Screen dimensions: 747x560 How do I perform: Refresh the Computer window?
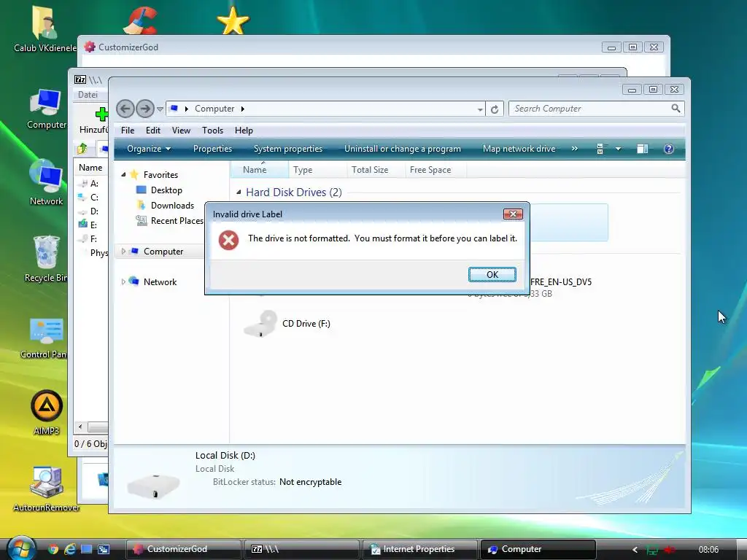(x=495, y=109)
